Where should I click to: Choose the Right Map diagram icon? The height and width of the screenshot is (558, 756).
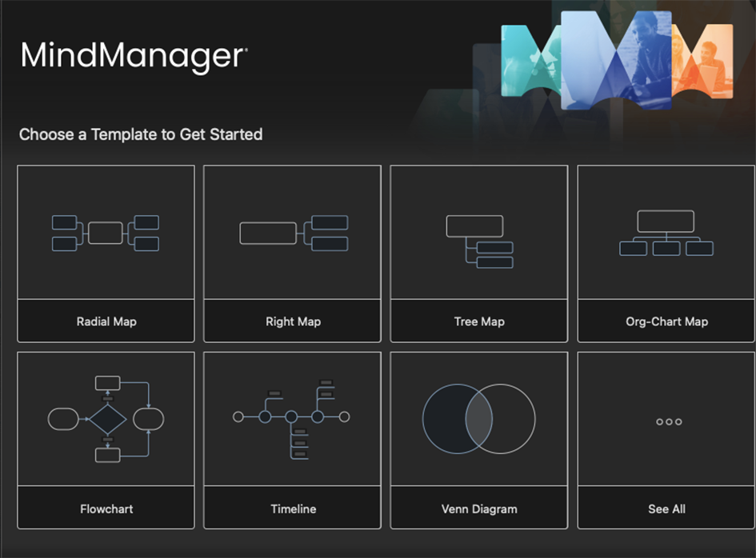294,233
